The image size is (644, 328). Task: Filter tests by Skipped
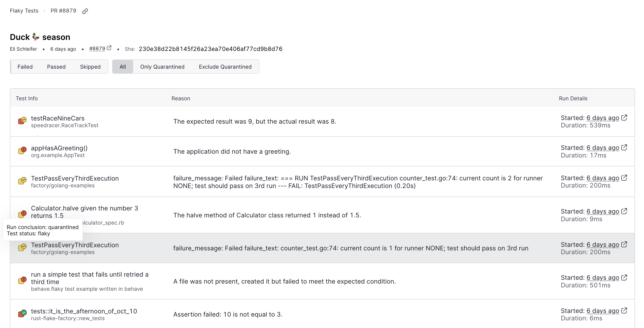pos(90,67)
